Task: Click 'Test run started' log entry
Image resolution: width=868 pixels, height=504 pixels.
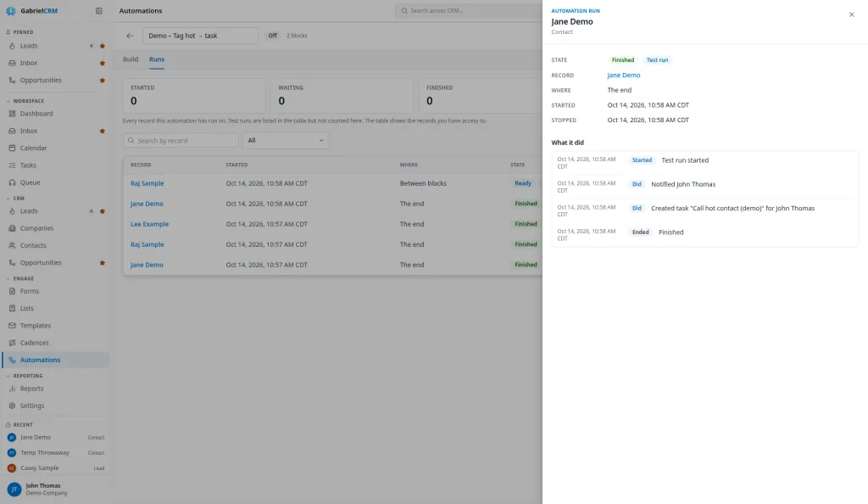Action: [x=685, y=160]
